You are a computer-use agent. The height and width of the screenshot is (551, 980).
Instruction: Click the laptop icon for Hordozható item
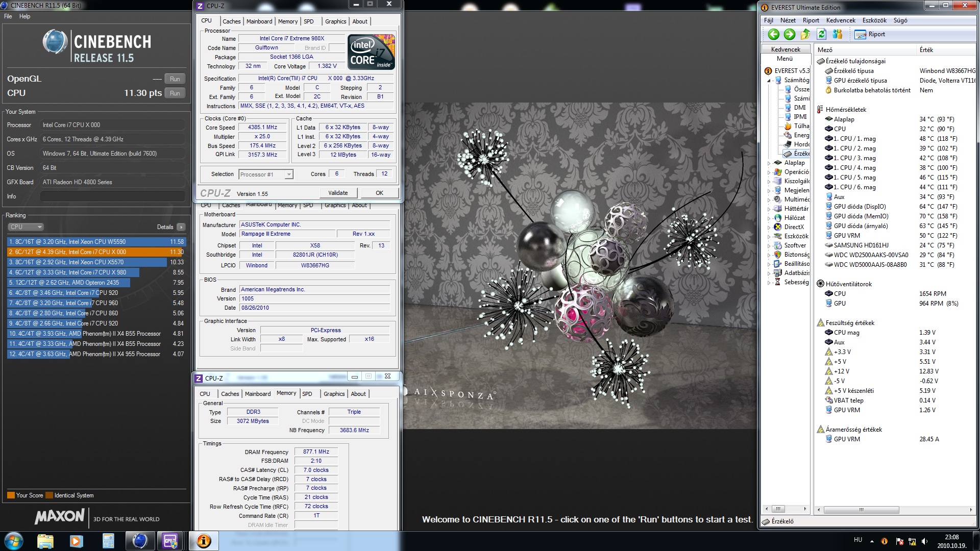[788, 144]
